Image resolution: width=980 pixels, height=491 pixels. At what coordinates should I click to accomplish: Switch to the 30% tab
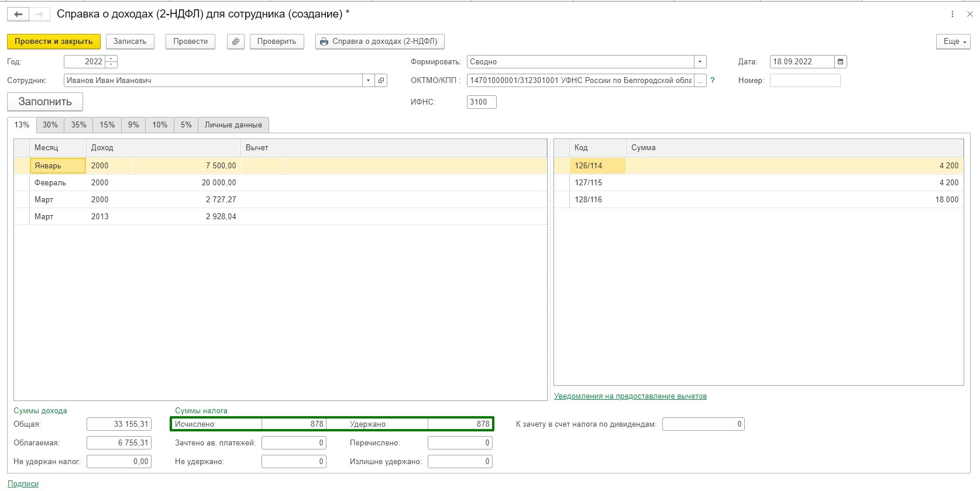(50, 125)
